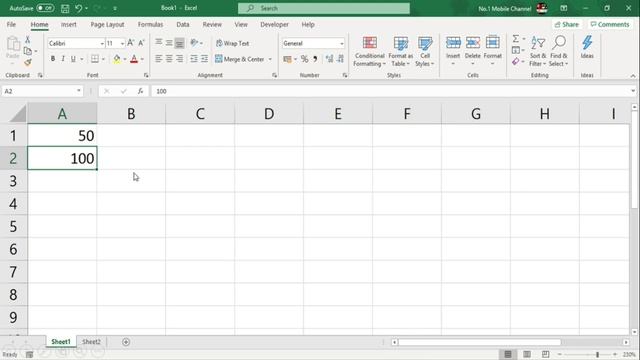The image size is (640, 360).
Task: Click the Copy icon in Clipboard group
Action: point(28,51)
